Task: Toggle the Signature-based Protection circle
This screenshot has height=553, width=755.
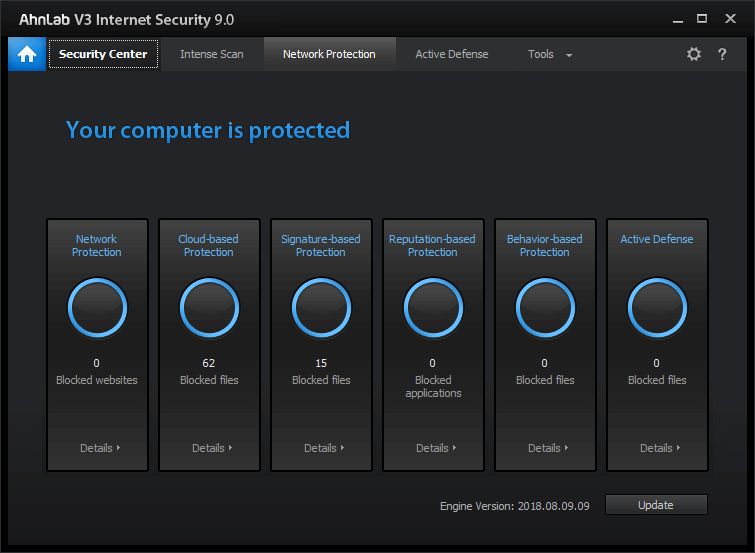Action: (321, 308)
